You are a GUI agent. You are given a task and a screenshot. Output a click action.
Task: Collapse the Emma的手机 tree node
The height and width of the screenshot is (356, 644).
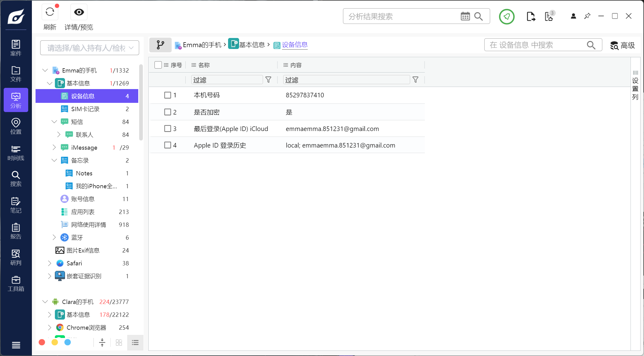click(x=45, y=70)
